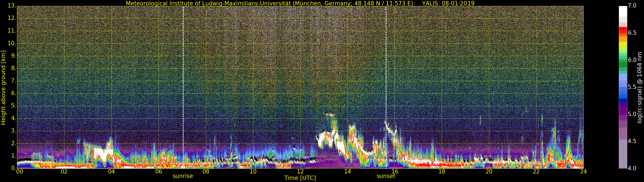Pick the red band of the colorbar
This screenshot has width=644, height=182.
[623, 30]
